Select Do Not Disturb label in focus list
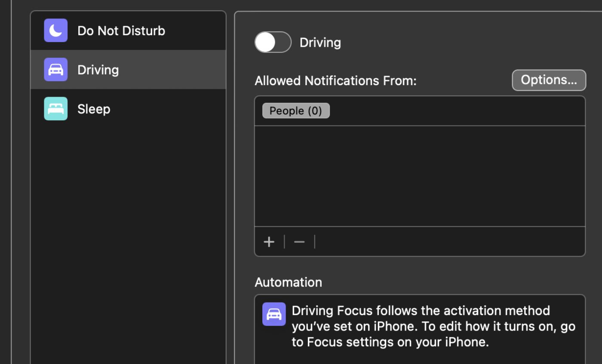The width and height of the screenshot is (602, 364). [x=121, y=31]
